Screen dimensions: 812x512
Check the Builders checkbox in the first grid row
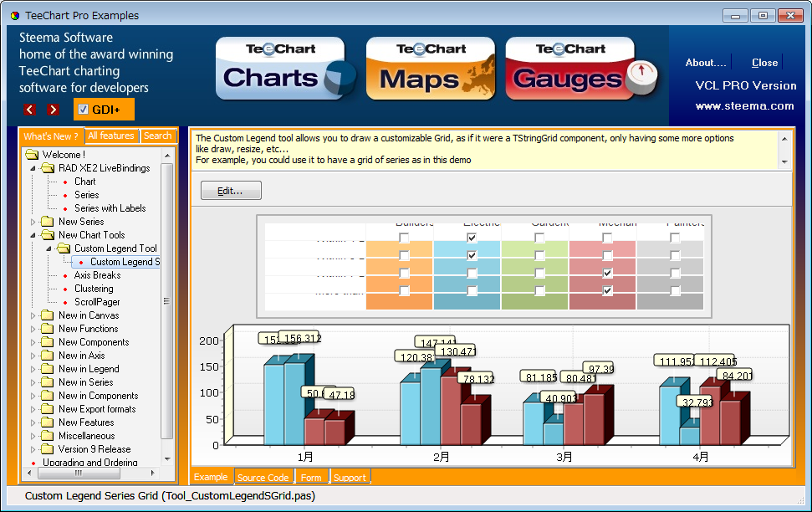coord(404,238)
